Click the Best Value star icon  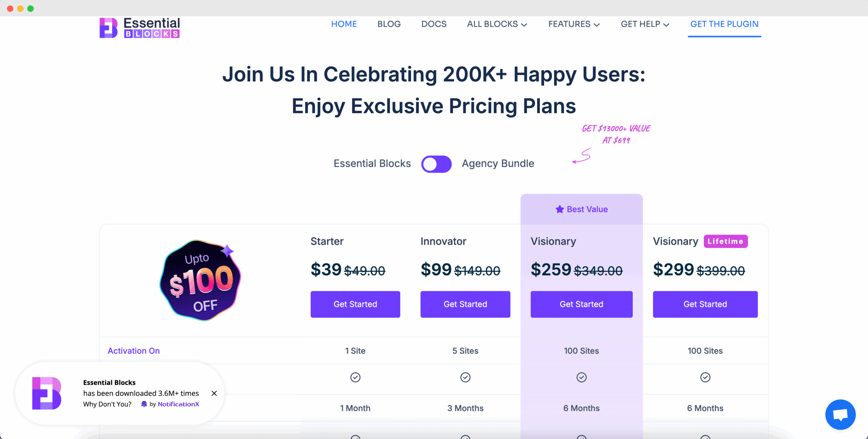pyautogui.click(x=559, y=209)
